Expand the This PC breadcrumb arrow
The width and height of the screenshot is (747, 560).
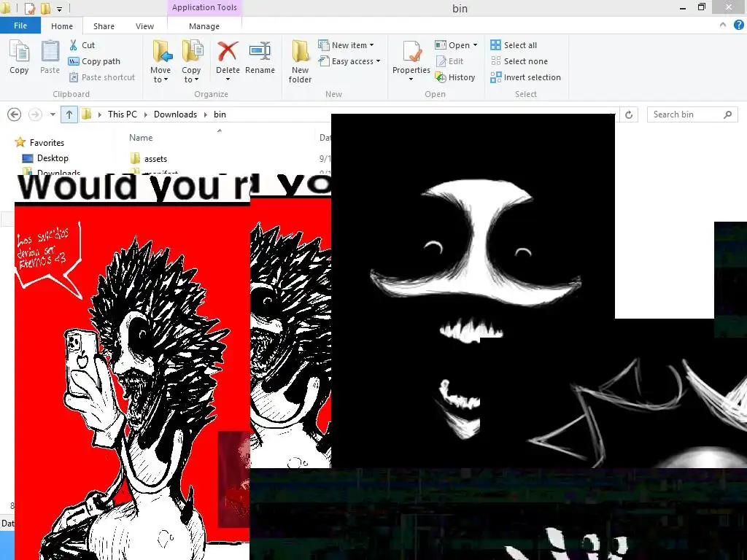(145, 114)
